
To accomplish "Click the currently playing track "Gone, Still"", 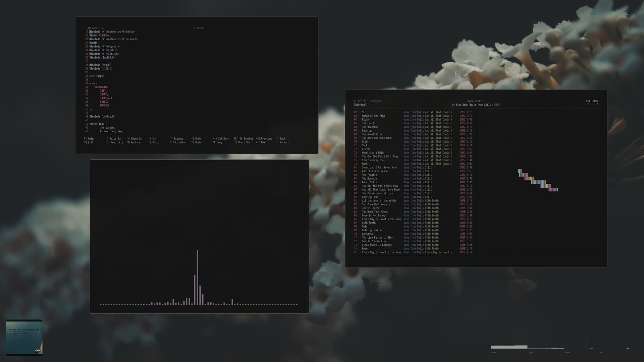I will click(369, 182).
